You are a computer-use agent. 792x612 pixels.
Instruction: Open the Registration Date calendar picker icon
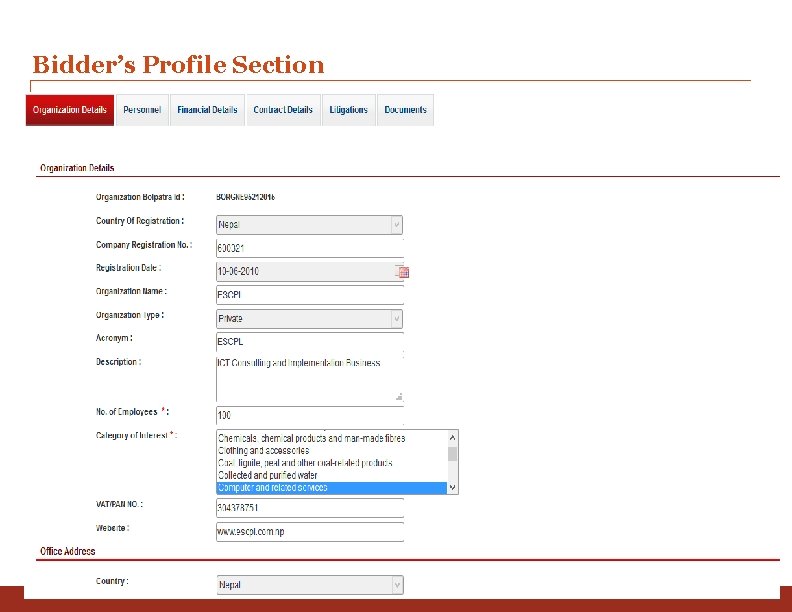(x=404, y=273)
